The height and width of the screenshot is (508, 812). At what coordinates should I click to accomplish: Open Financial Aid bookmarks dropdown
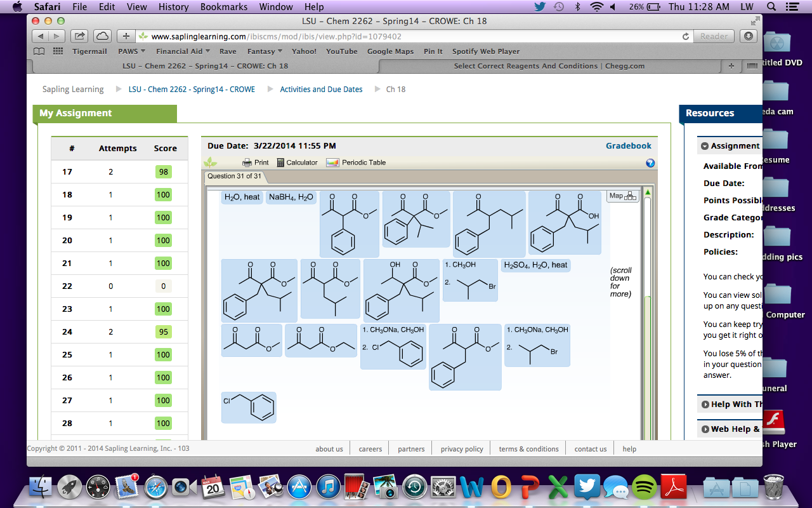point(183,51)
